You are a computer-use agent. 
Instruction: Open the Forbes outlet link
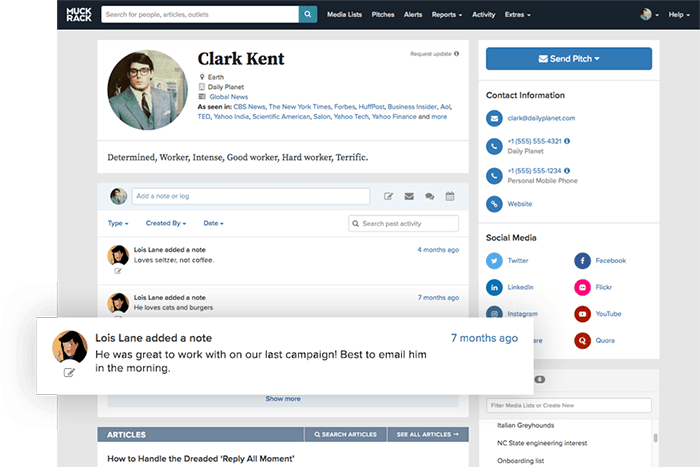[x=345, y=107]
